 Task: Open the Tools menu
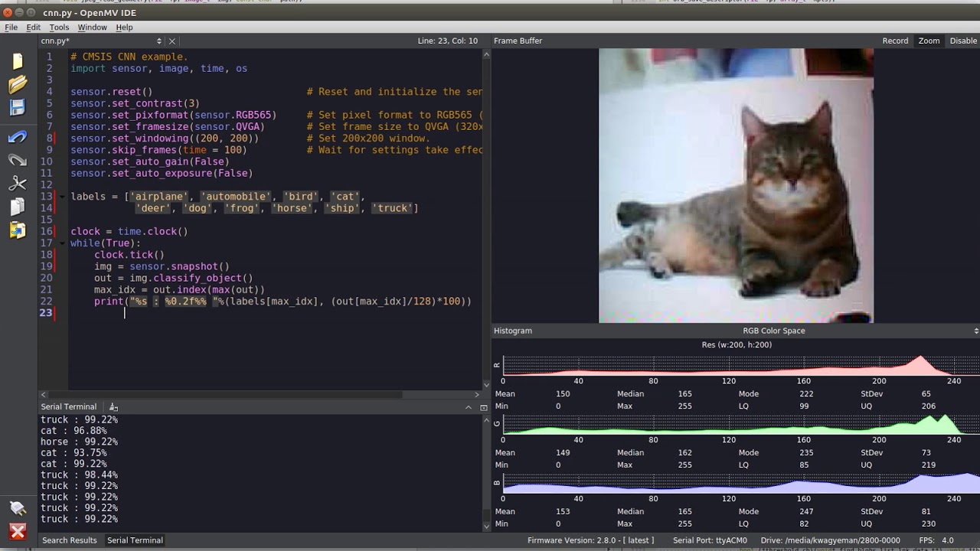(x=59, y=27)
